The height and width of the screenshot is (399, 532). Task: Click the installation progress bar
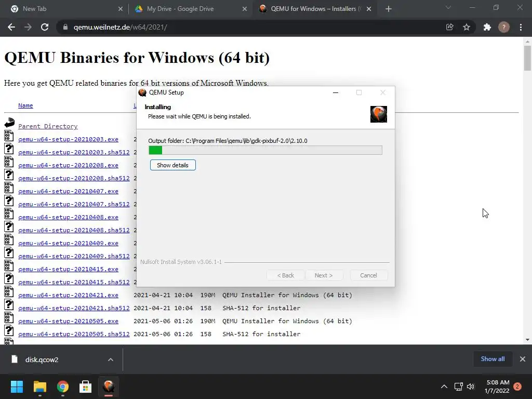265,150
